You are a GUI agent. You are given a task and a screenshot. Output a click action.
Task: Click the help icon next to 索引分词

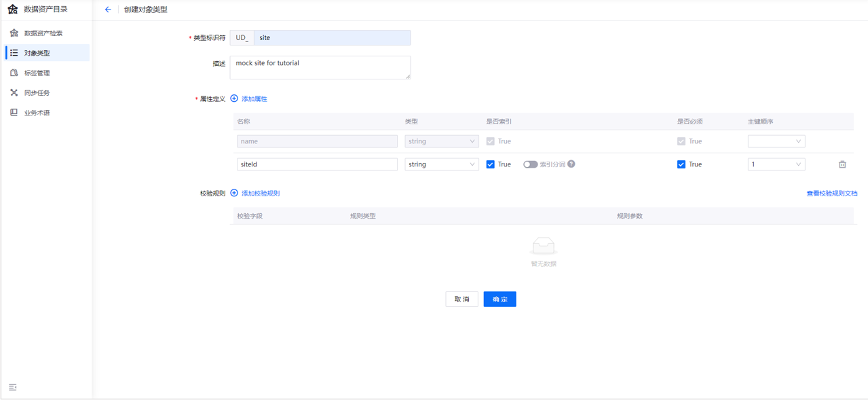[571, 164]
